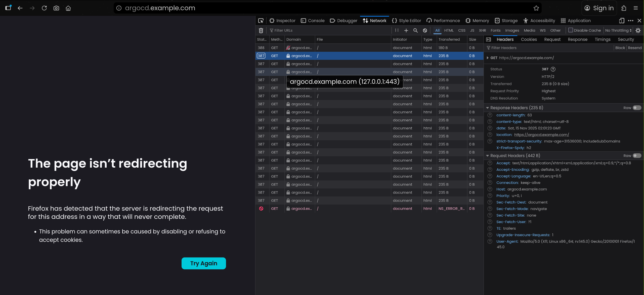Toggle Raw for Request Headers
644x295 pixels.
(x=637, y=156)
